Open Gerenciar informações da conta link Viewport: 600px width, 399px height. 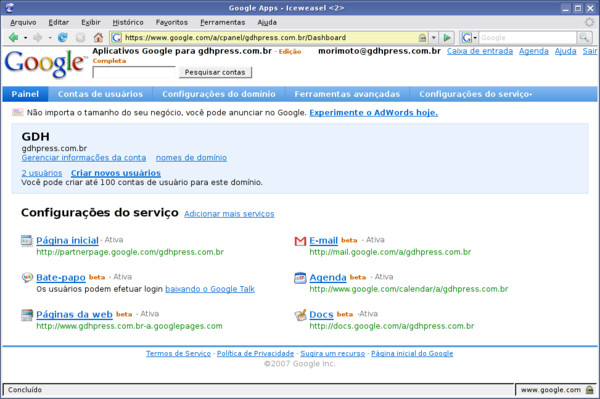pos(84,158)
